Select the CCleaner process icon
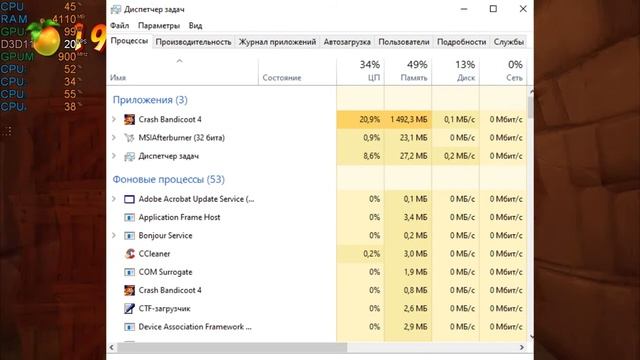The image size is (640, 360). 129,253
